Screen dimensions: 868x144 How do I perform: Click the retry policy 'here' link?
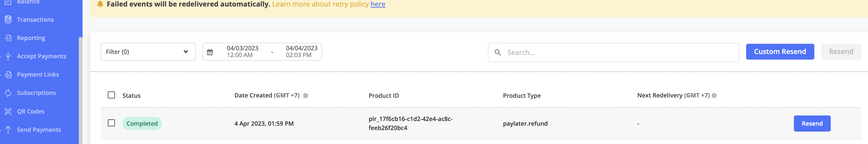point(378,4)
